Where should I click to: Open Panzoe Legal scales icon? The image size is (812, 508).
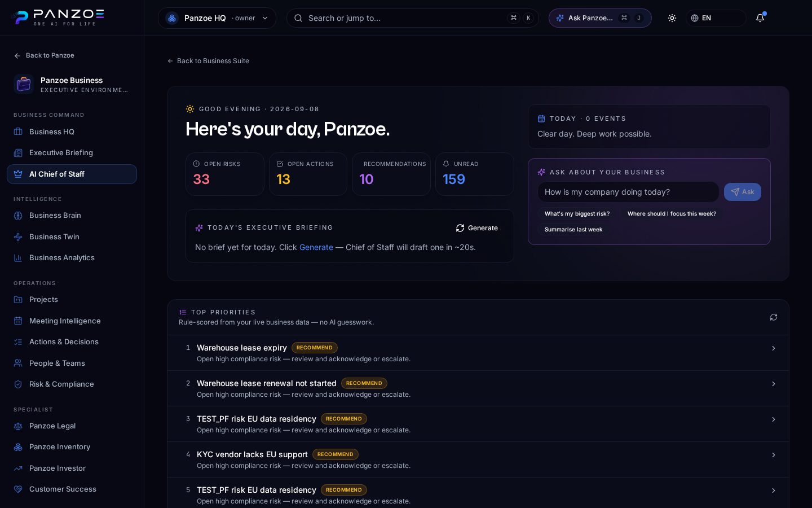(x=18, y=426)
